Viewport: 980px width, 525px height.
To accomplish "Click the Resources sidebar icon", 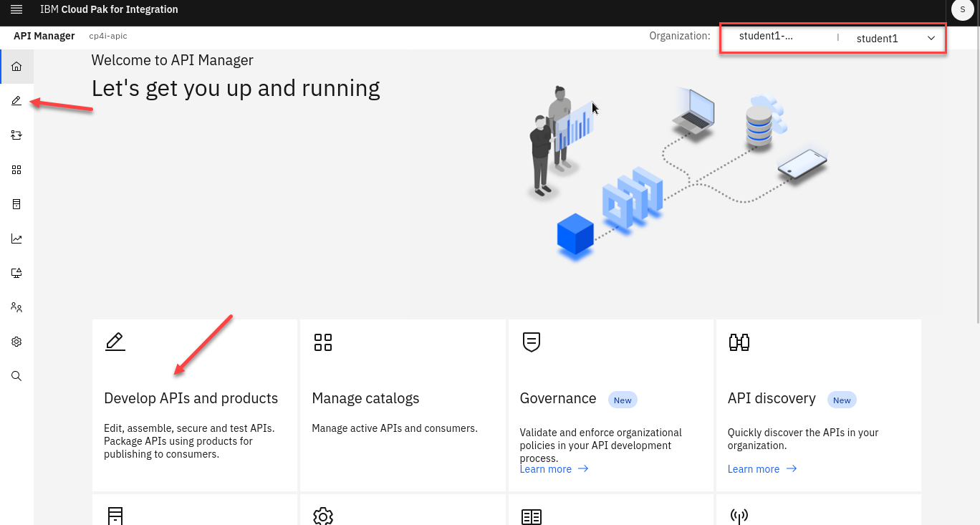I will 16,204.
